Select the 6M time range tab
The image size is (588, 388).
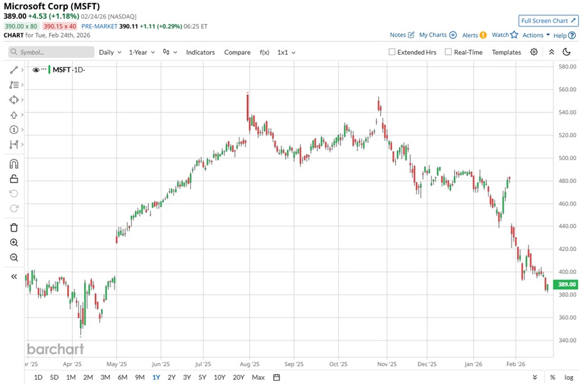click(x=122, y=377)
